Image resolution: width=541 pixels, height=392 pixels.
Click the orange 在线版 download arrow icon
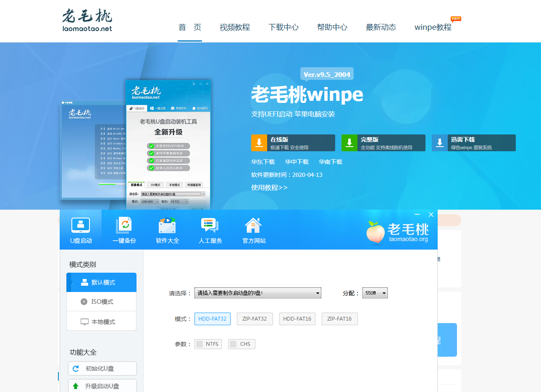[x=259, y=143]
